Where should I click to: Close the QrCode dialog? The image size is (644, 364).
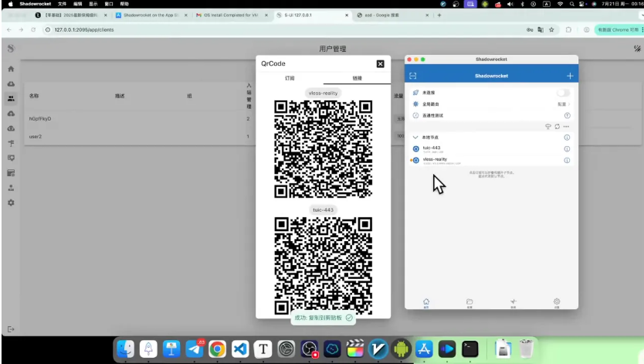(x=381, y=63)
